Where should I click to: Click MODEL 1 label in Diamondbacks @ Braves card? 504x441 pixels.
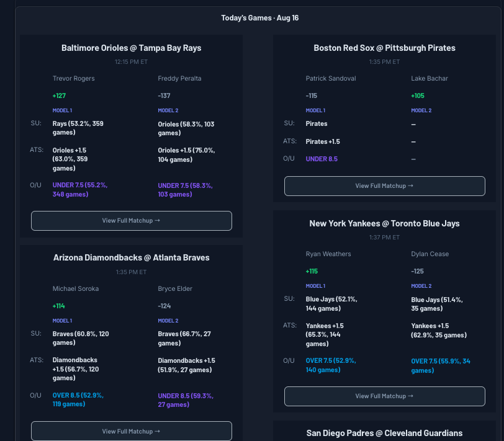click(62, 321)
